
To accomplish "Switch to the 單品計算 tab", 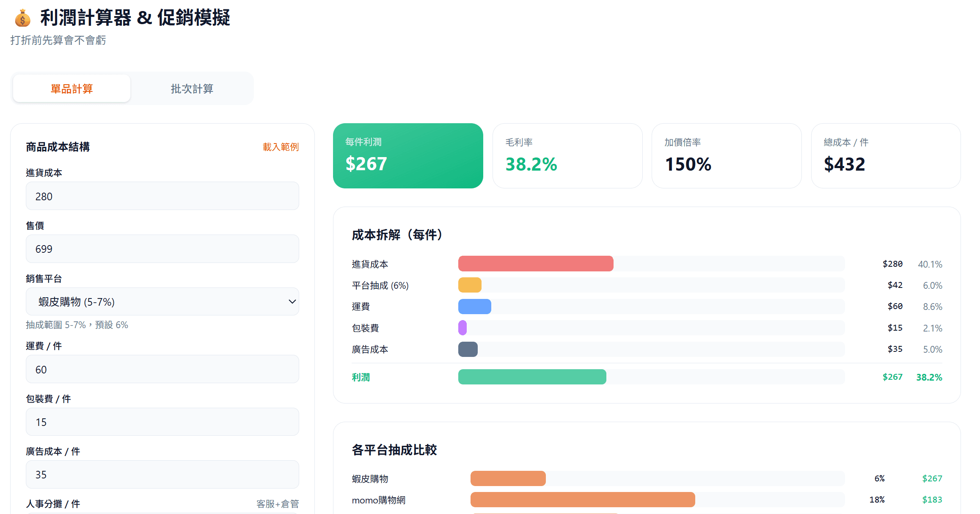I will pos(72,88).
